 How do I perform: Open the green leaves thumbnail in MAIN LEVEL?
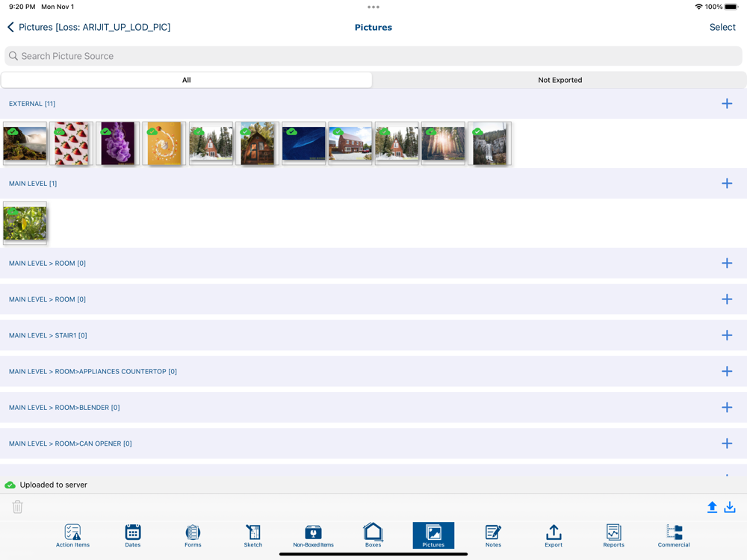25,223
